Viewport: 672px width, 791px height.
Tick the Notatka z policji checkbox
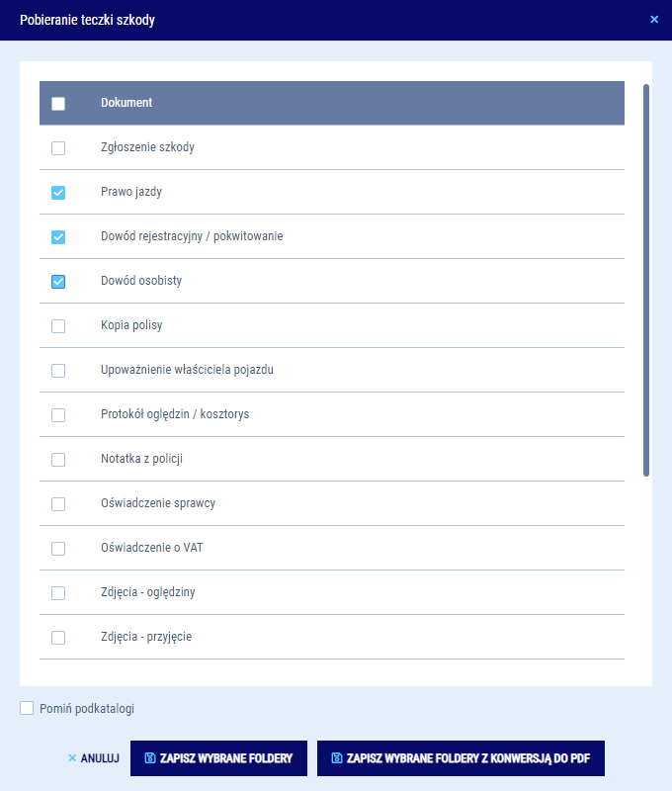[58, 460]
